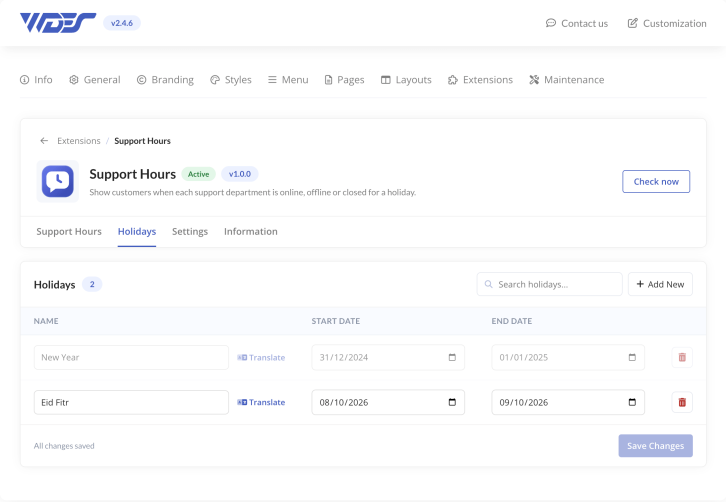726x502 pixels.
Task: Click the 09/10/2026 end date field
Action: click(568, 402)
